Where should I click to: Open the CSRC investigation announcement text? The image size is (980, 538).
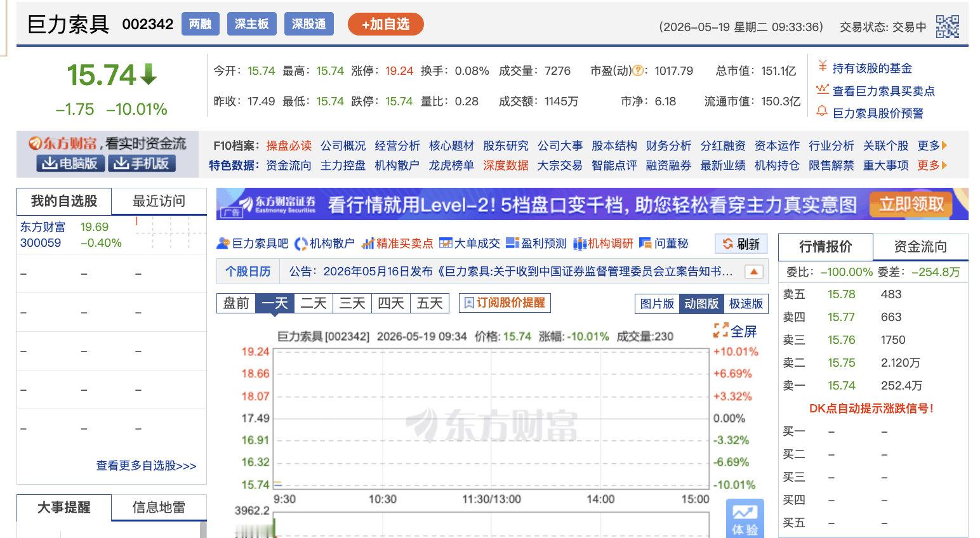(x=512, y=272)
